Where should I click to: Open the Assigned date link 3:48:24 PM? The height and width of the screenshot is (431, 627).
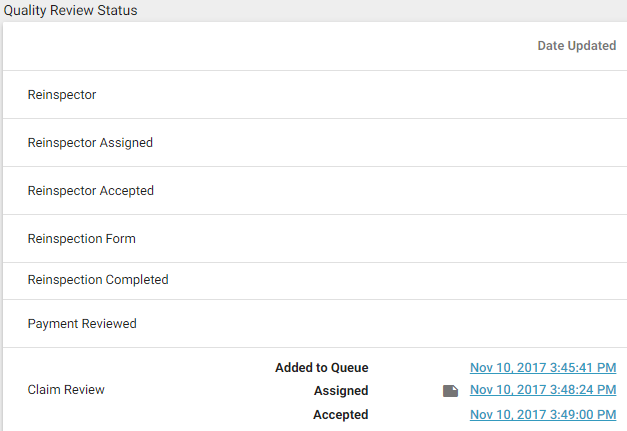542,391
